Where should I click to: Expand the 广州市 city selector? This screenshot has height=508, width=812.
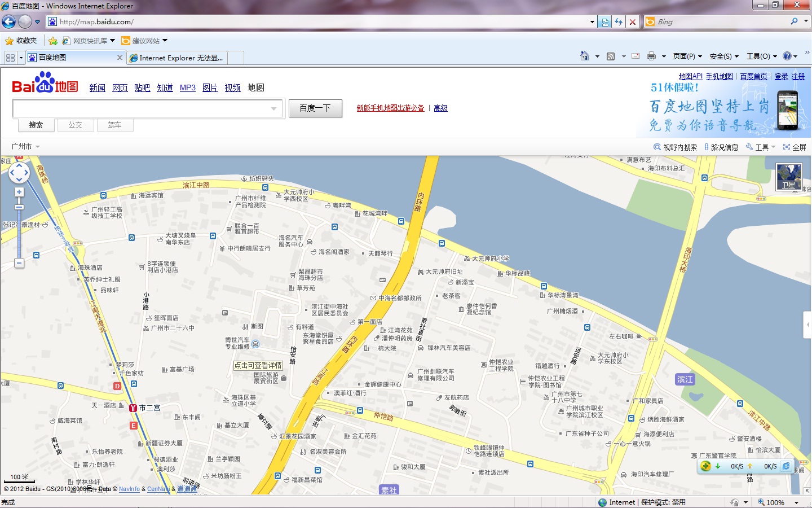pyautogui.click(x=25, y=147)
